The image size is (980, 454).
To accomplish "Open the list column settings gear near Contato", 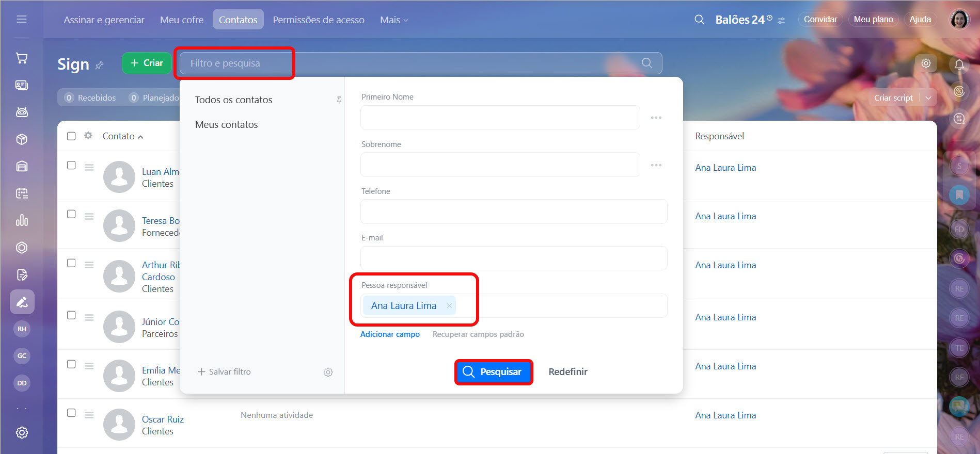I will 88,136.
